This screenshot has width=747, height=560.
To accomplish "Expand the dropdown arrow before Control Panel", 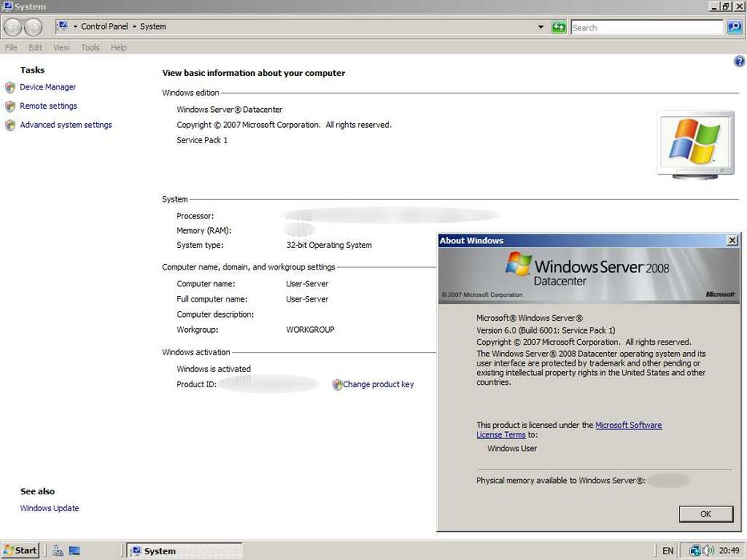I will point(75,26).
